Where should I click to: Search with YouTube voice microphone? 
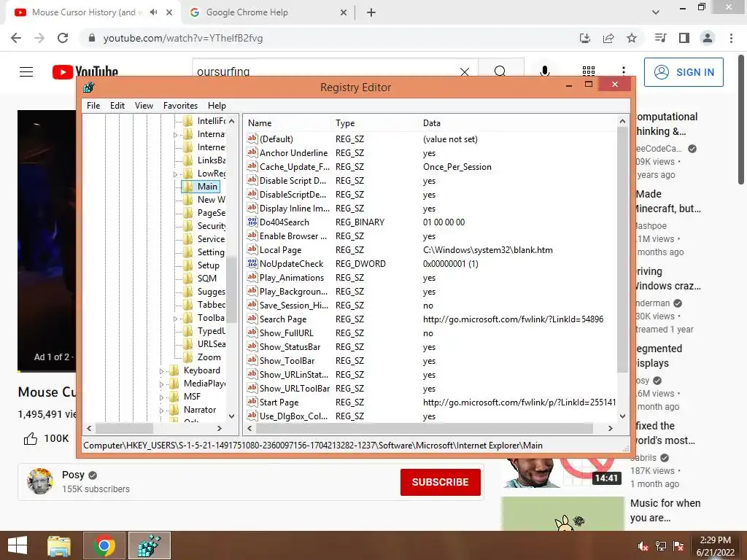(544, 71)
